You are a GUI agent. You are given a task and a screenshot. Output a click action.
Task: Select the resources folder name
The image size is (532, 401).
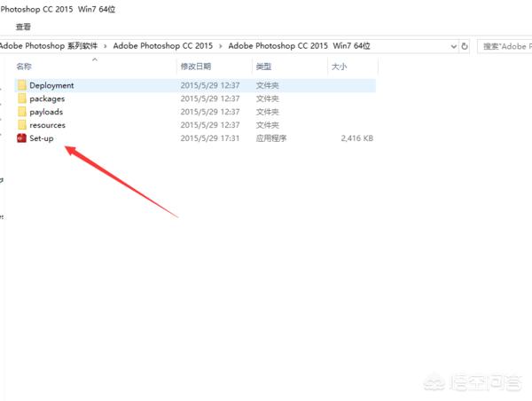tap(48, 125)
